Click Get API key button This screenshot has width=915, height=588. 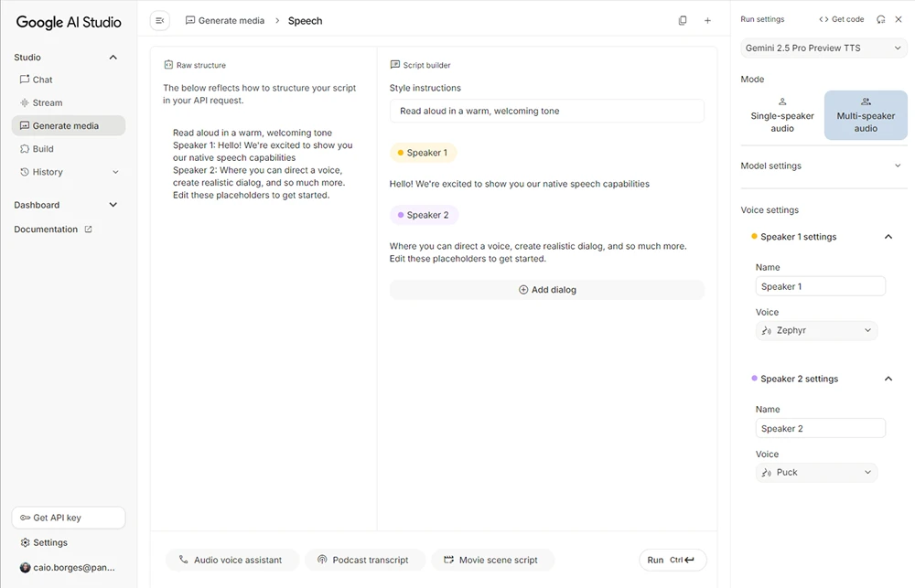(69, 518)
